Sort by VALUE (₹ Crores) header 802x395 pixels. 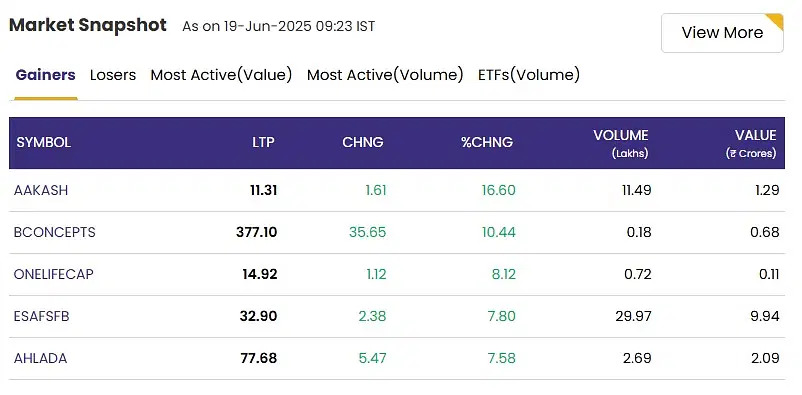pyautogui.click(x=751, y=143)
